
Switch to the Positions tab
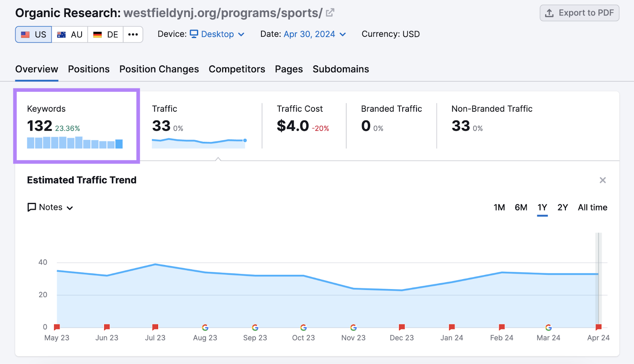pyautogui.click(x=88, y=69)
